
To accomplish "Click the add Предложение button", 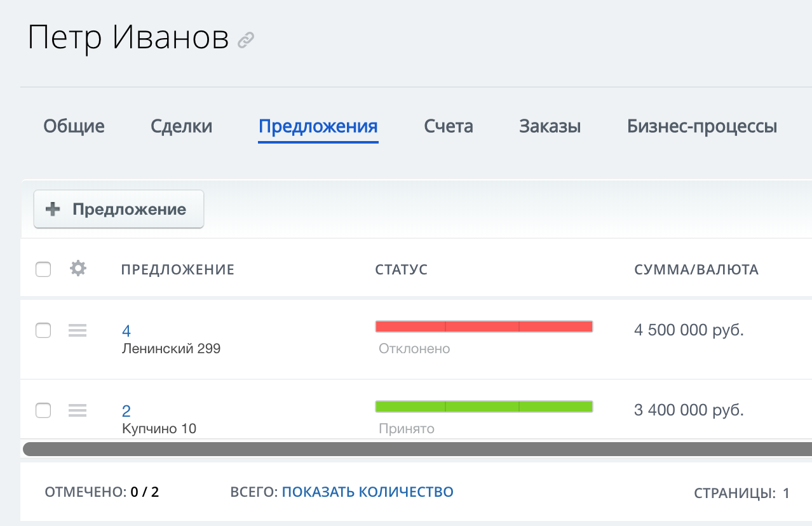I will [x=119, y=209].
